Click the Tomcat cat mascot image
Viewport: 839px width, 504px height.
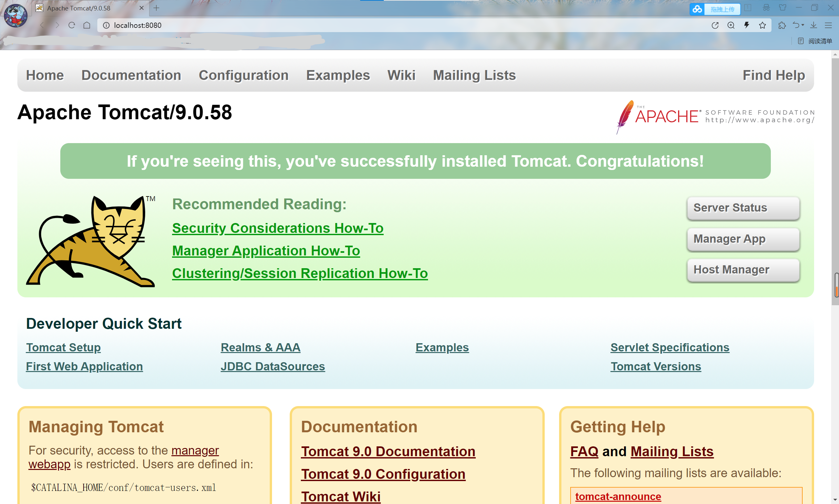click(91, 241)
